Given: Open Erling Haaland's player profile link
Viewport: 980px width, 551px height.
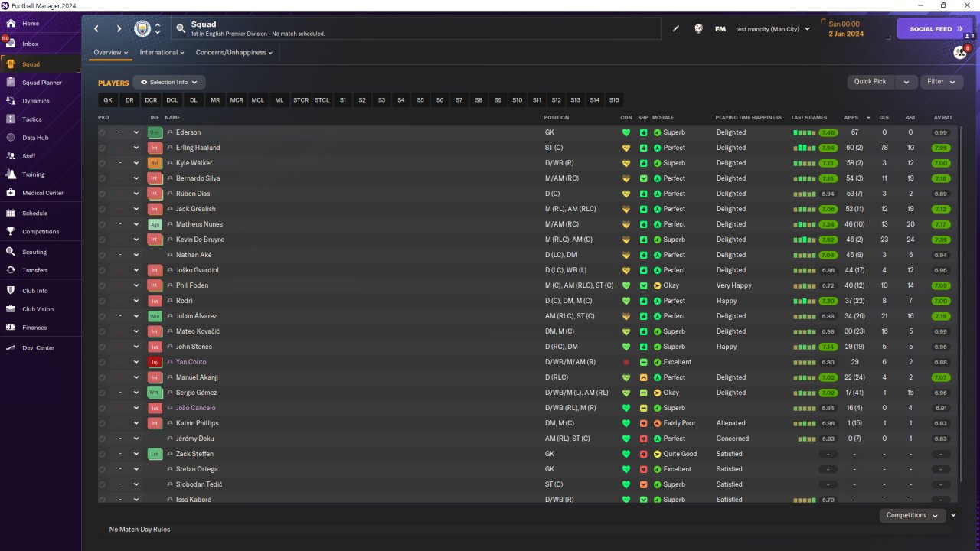Looking at the screenshot, I should pyautogui.click(x=198, y=148).
